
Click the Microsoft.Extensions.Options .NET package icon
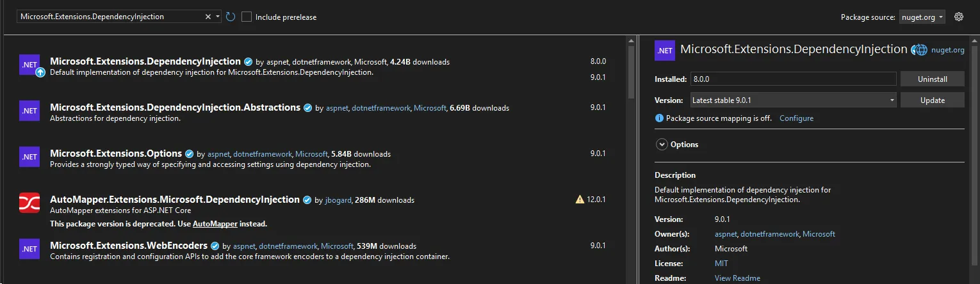(x=29, y=157)
